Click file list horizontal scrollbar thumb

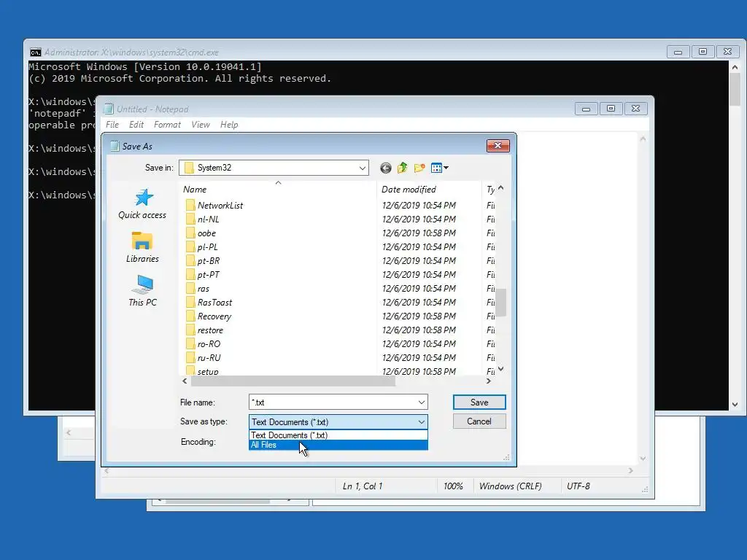[293, 381]
